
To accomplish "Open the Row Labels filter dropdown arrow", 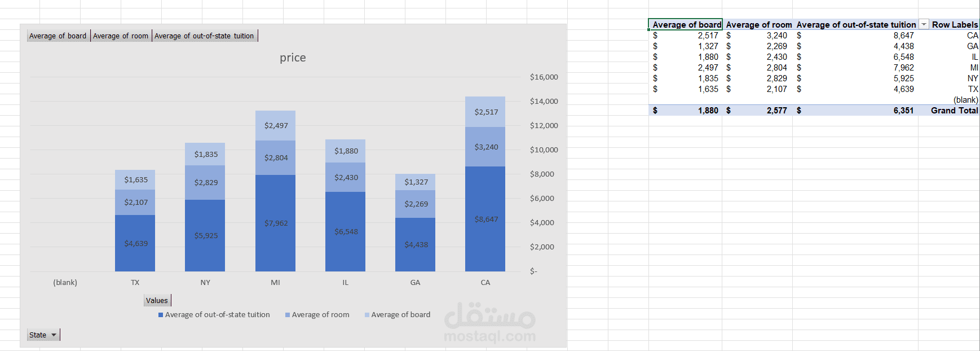I will 924,24.
